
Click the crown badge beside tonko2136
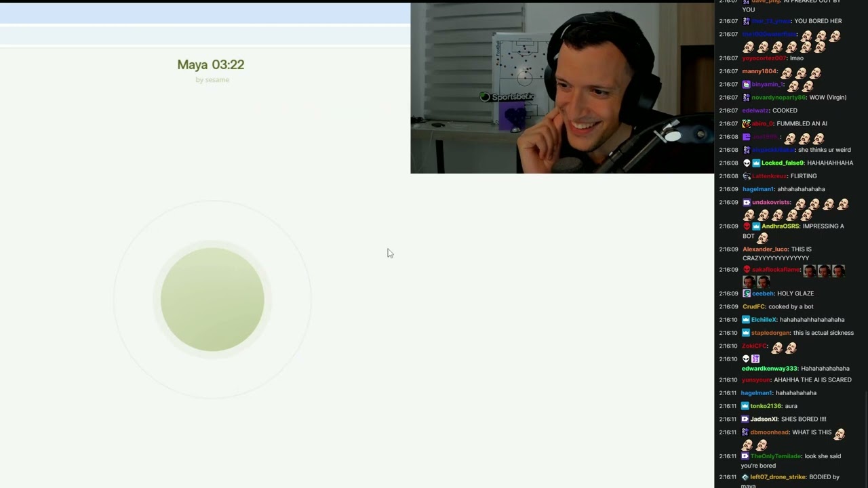coord(745,406)
